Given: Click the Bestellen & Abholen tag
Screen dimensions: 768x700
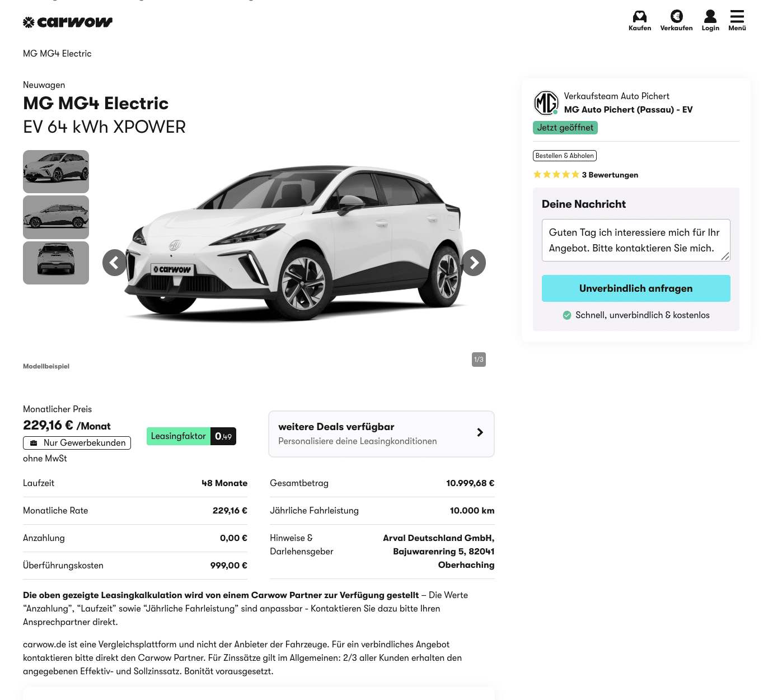Looking at the screenshot, I should tap(565, 156).
